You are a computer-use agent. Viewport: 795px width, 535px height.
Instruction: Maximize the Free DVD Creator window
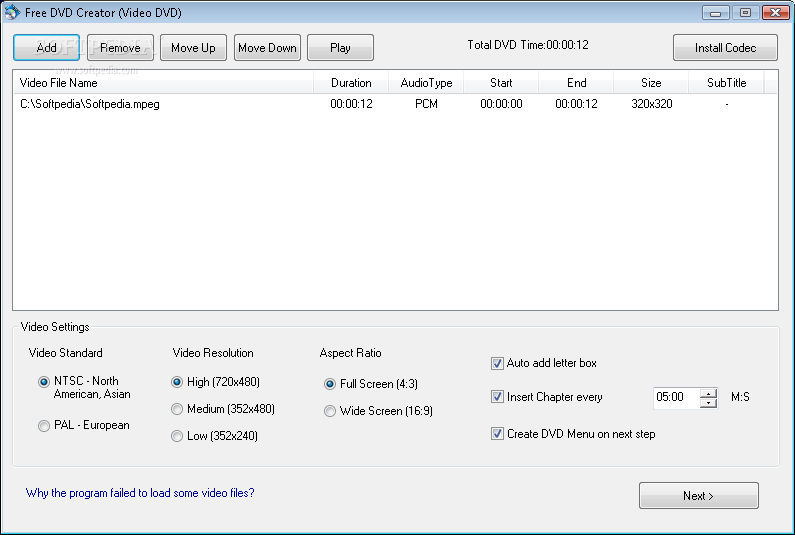tap(745, 13)
